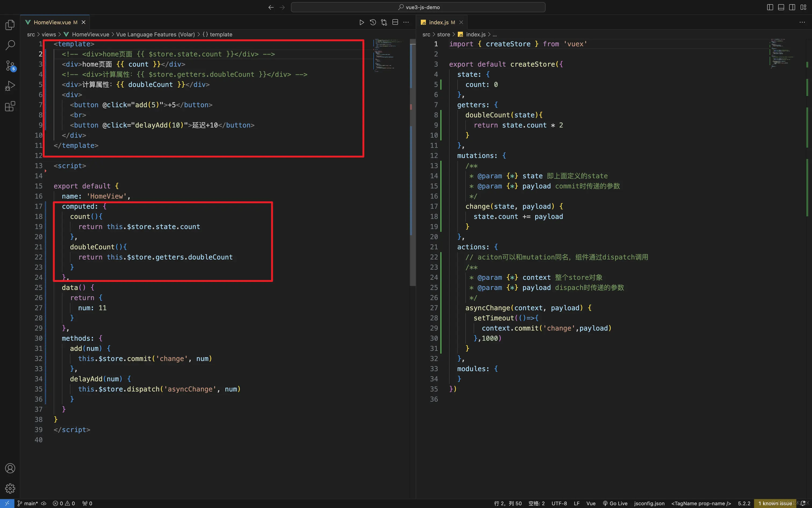The image size is (812, 508).
Task: Open the Extensions view
Action: coord(10,107)
